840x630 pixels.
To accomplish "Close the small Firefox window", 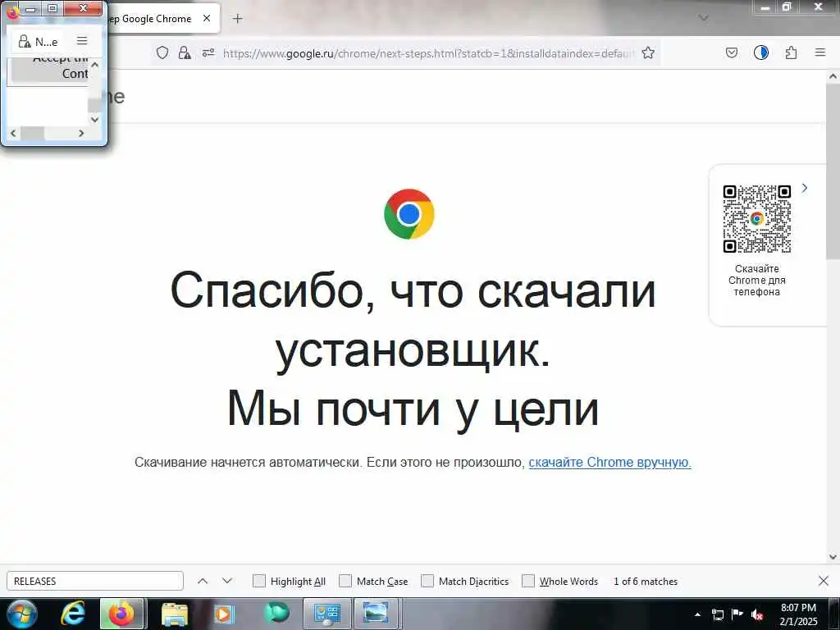I will point(83,8).
